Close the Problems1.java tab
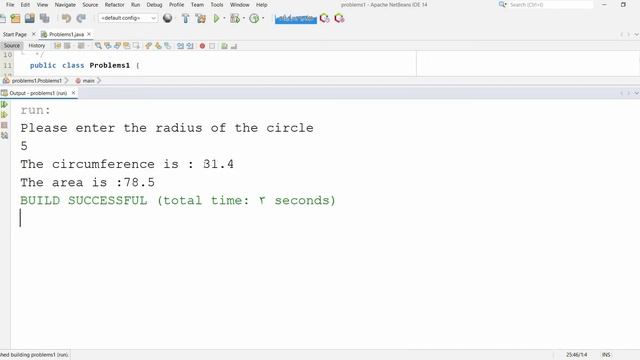Viewport: 640px width, 360px height. [89, 34]
